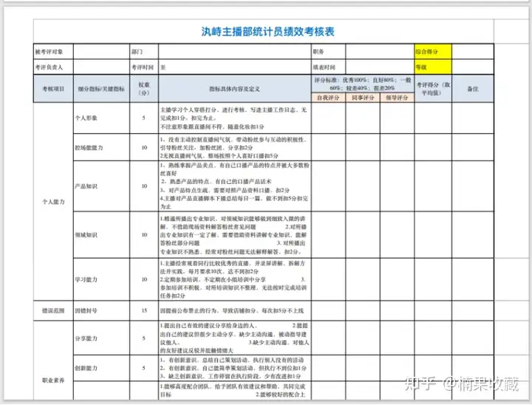Select the weight "15" for 因错封号
The height and width of the screenshot is (405, 532).
tap(144, 310)
